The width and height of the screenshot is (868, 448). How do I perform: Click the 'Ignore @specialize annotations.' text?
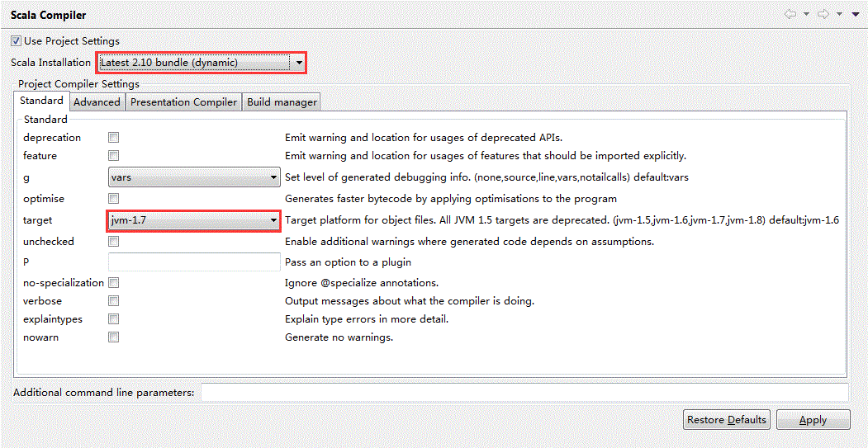362,283
